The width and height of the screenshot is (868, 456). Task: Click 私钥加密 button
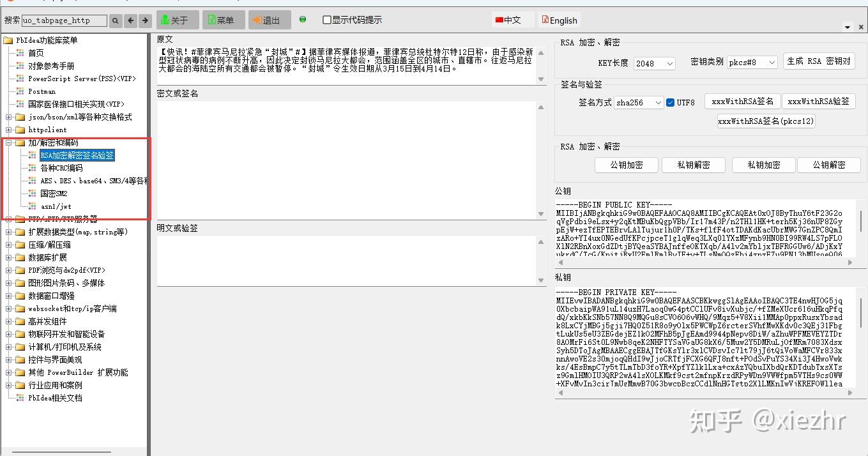(764, 165)
